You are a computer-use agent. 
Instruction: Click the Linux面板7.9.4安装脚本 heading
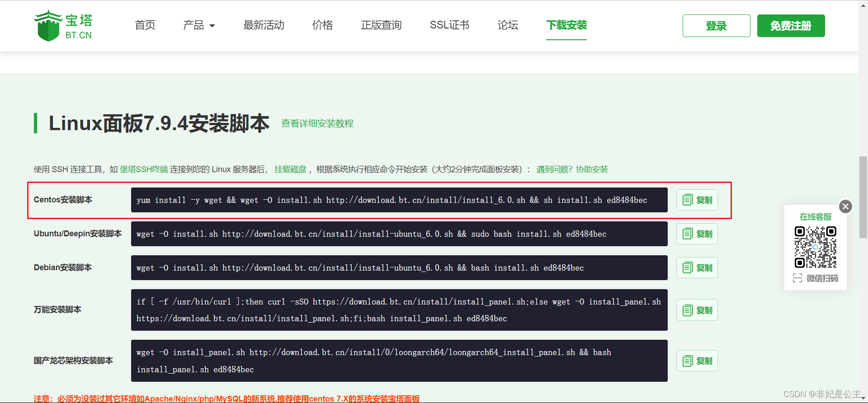pyautogui.click(x=159, y=123)
